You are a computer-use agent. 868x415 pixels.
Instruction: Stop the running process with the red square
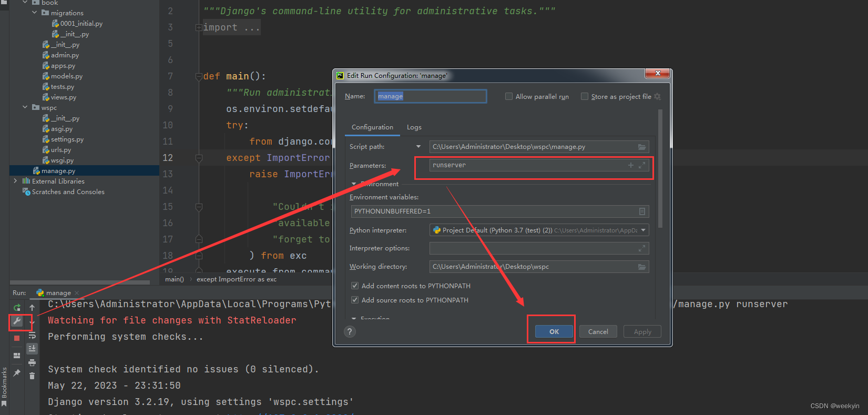17,338
